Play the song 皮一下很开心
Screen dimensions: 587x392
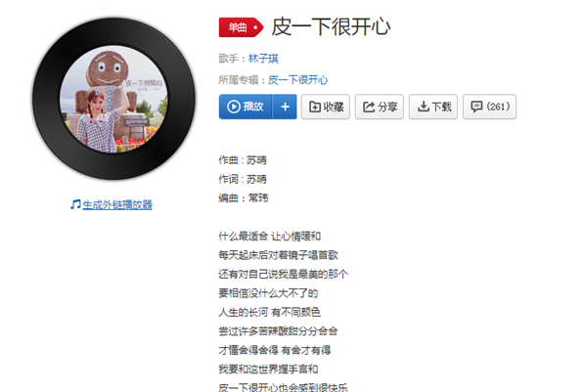click(x=246, y=107)
